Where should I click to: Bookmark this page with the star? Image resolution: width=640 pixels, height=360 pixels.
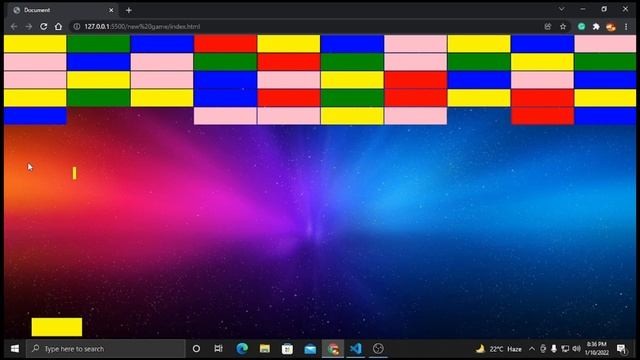[x=563, y=27]
